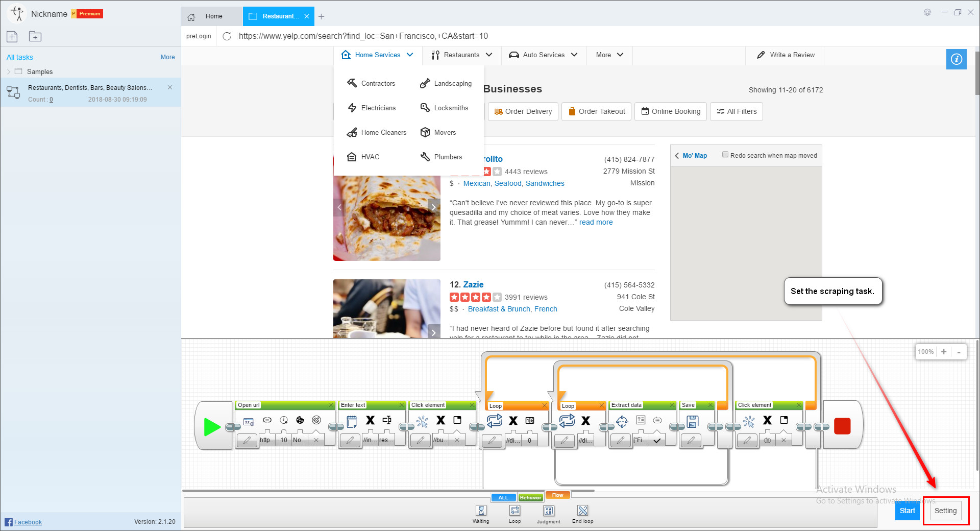This screenshot has height=531, width=980.
Task: Click the clock timeout icon in Open url node
Action: [x=284, y=420]
